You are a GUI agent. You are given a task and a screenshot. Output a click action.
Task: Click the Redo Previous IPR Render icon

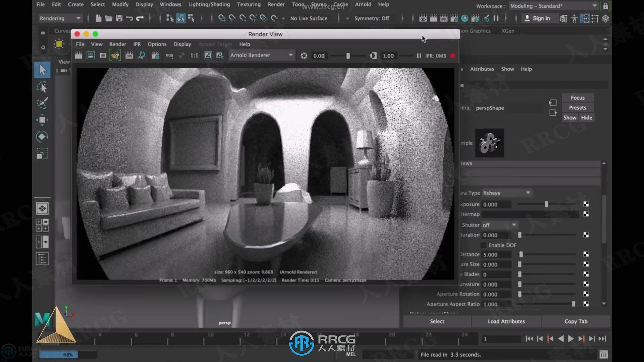point(129,56)
